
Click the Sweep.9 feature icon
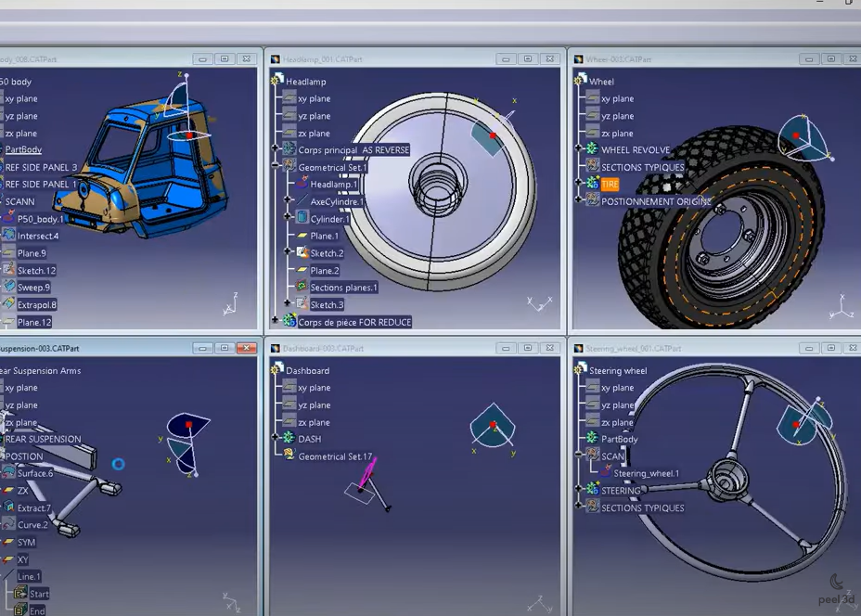click(10, 286)
